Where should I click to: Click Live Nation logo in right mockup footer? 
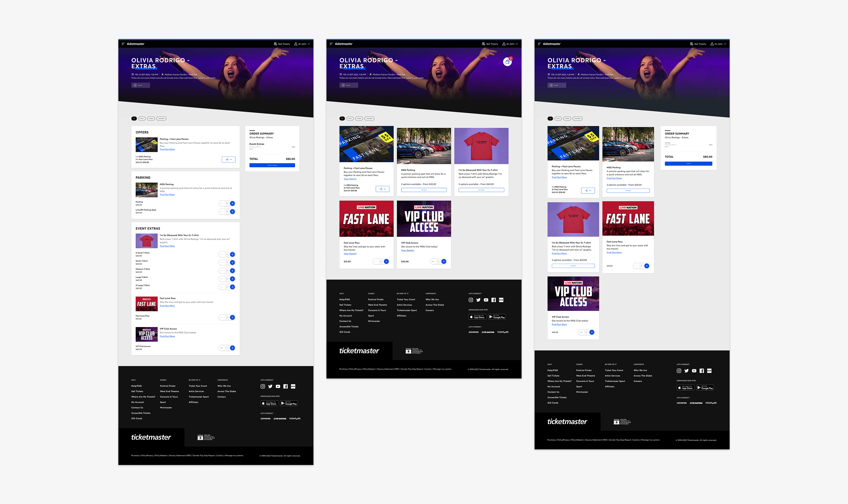pyautogui.click(x=696, y=403)
